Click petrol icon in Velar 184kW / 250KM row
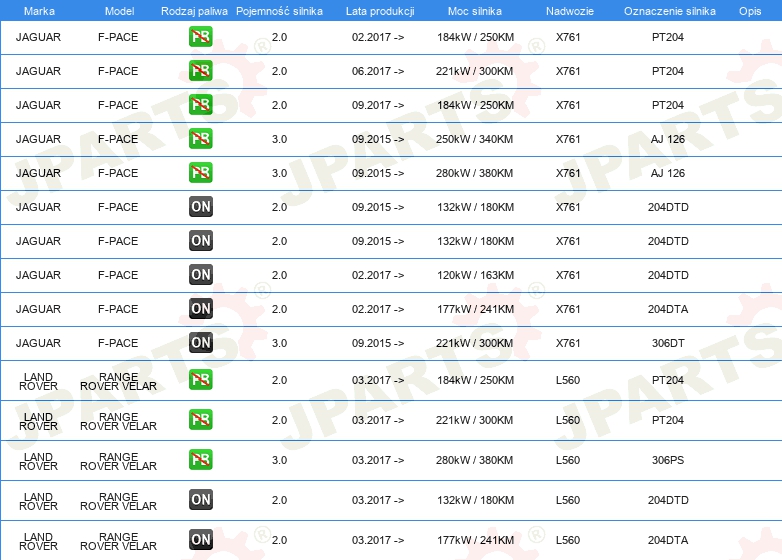The width and height of the screenshot is (782, 560). 201,380
